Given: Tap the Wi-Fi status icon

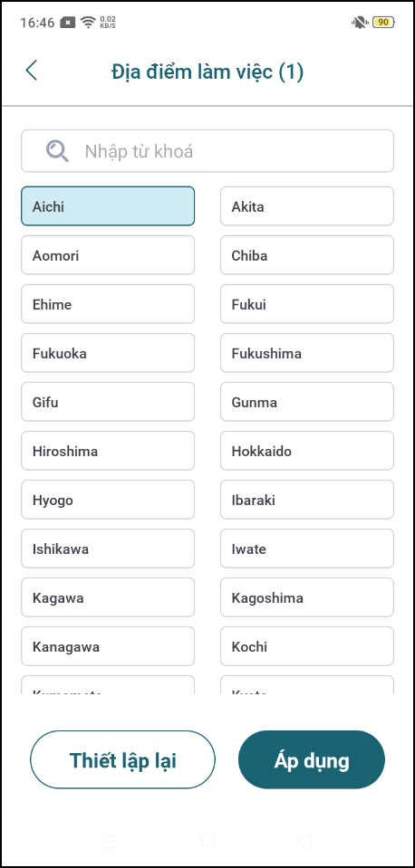Looking at the screenshot, I should click(x=88, y=22).
